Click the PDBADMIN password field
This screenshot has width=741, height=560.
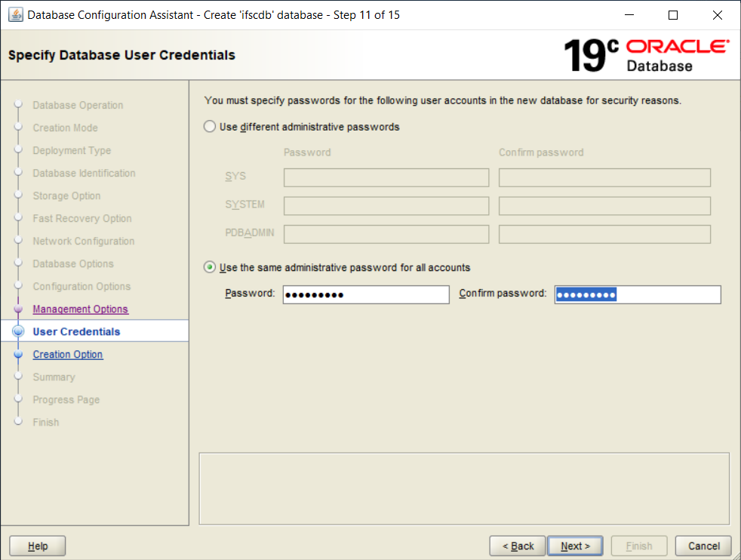tap(386, 234)
